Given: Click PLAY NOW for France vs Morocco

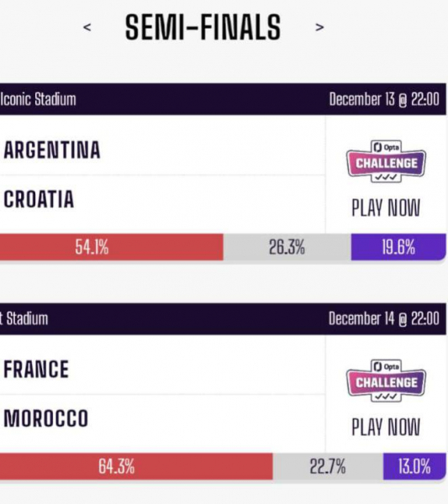Looking at the screenshot, I should point(386,427).
